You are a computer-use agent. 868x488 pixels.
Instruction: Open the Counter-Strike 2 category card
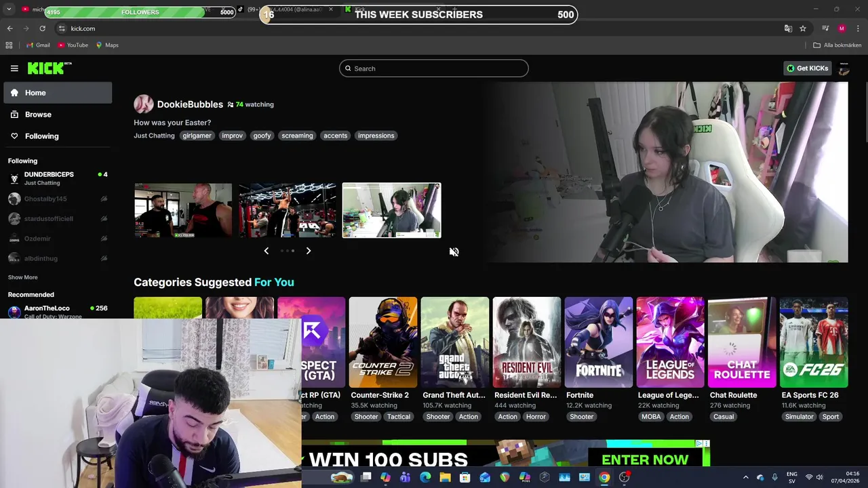point(383,342)
